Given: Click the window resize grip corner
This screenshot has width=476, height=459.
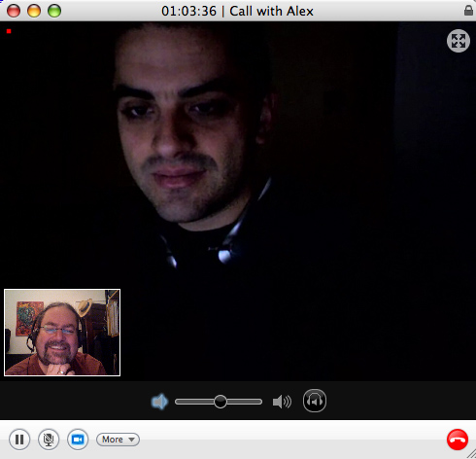Looking at the screenshot, I should [471, 454].
